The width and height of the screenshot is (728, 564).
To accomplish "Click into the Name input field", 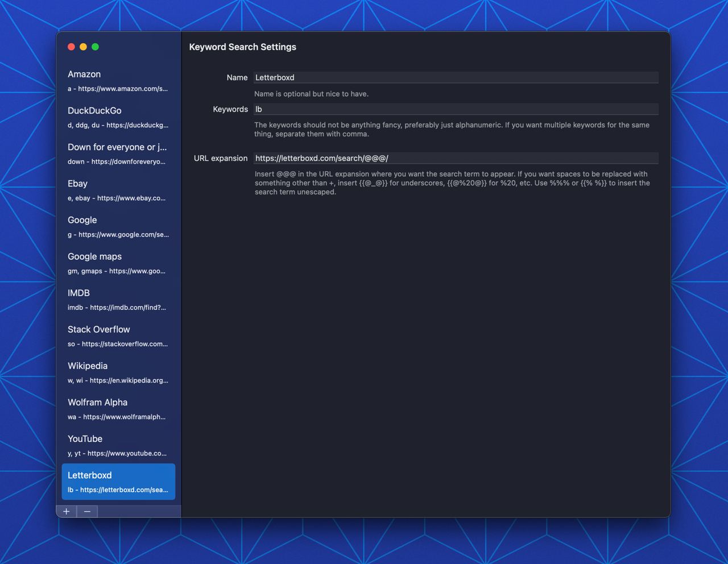I will [x=456, y=77].
